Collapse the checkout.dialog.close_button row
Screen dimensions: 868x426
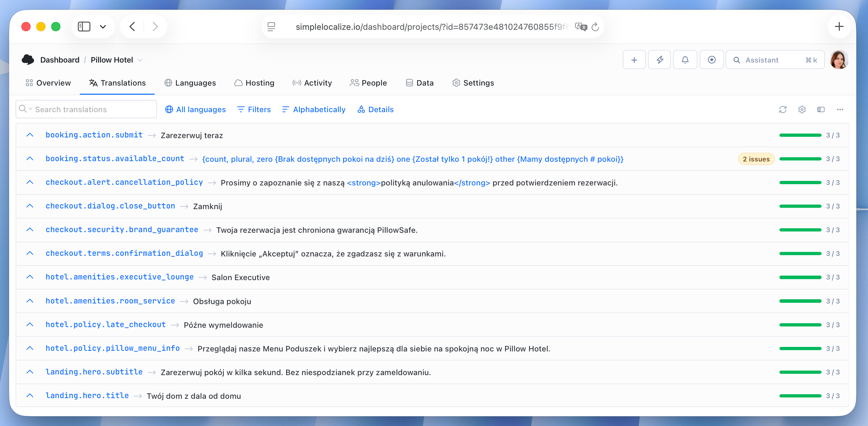tap(30, 206)
